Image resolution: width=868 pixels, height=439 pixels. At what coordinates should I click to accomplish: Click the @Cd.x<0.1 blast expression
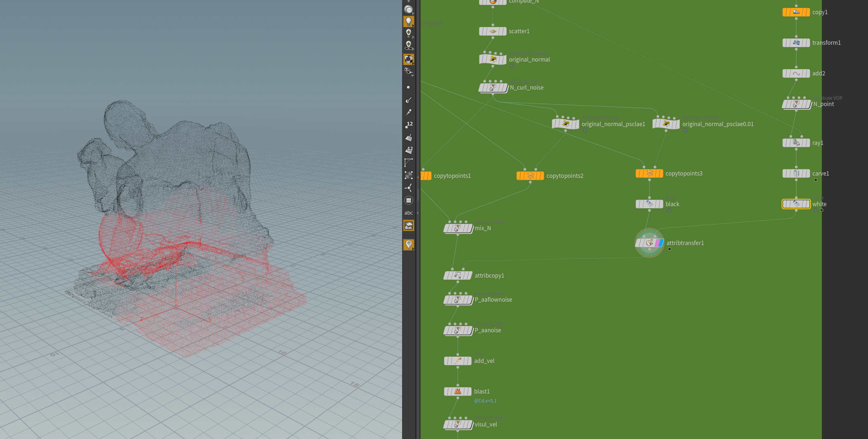pyautogui.click(x=485, y=400)
